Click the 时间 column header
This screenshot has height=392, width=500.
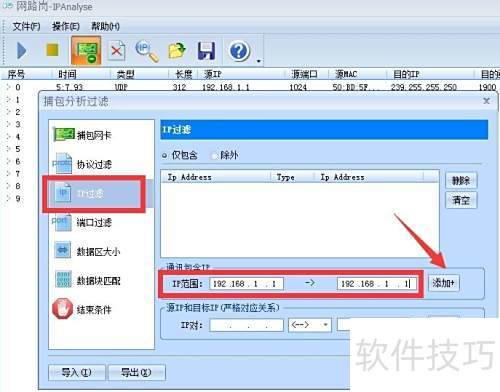click(81, 74)
